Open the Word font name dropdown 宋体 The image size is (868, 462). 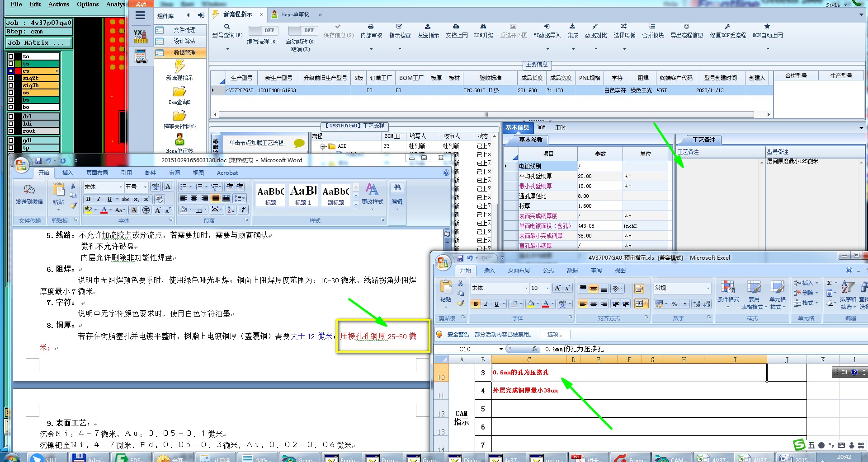(x=121, y=187)
